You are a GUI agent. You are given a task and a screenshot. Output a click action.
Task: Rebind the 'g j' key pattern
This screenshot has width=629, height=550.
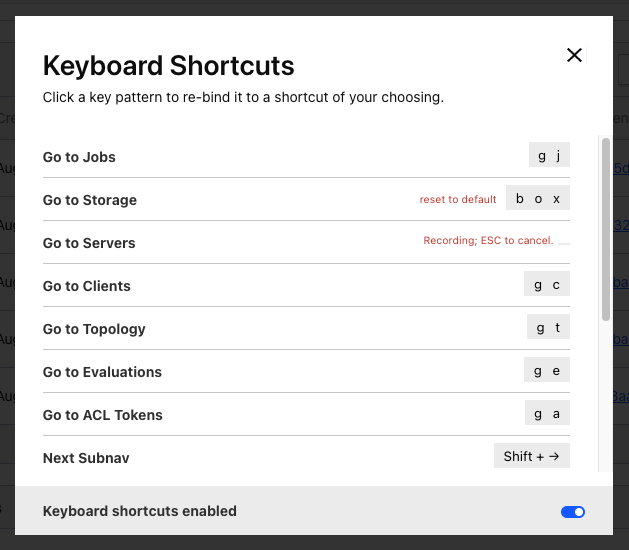(549, 156)
